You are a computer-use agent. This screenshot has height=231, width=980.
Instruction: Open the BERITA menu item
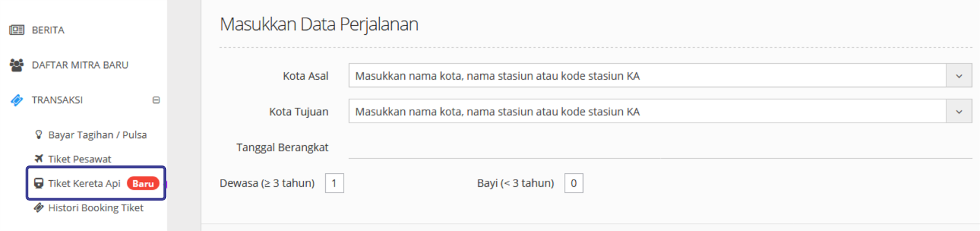click(x=48, y=30)
